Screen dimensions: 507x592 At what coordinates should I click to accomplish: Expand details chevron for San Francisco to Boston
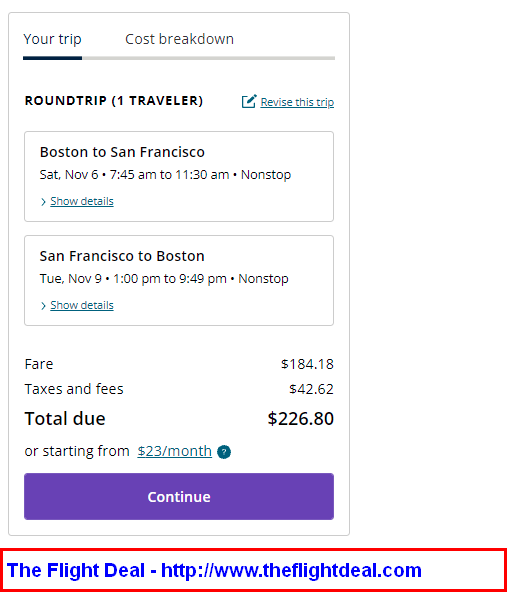pyautogui.click(x=43, y=306)
